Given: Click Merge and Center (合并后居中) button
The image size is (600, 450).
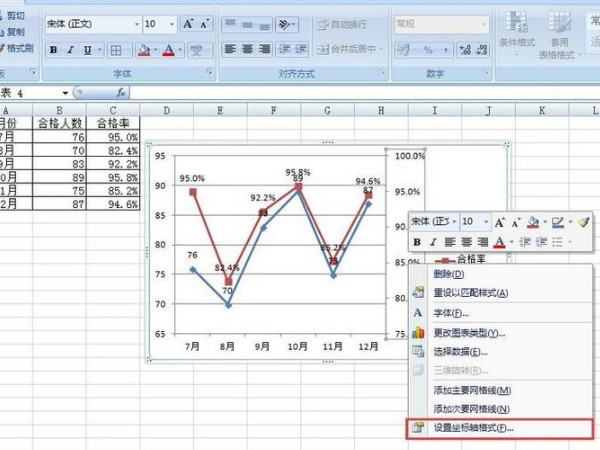Looking at the screenshot, I should [x=346, y=49].
